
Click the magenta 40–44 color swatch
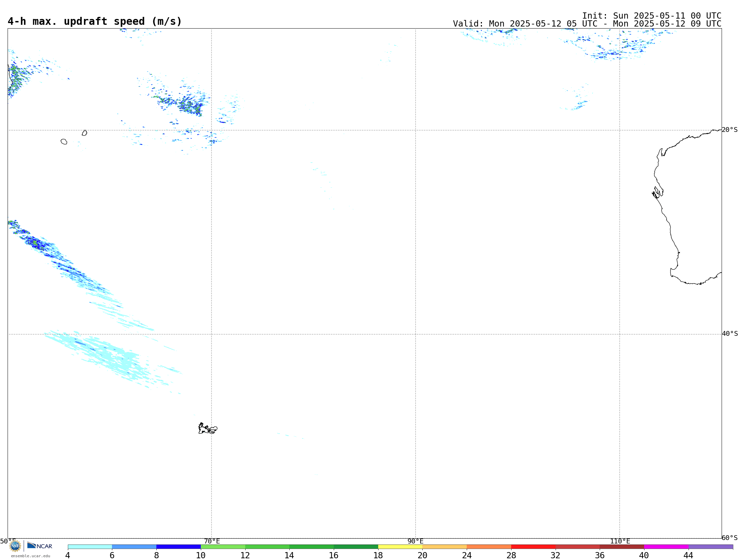click(x=666, y=547)
